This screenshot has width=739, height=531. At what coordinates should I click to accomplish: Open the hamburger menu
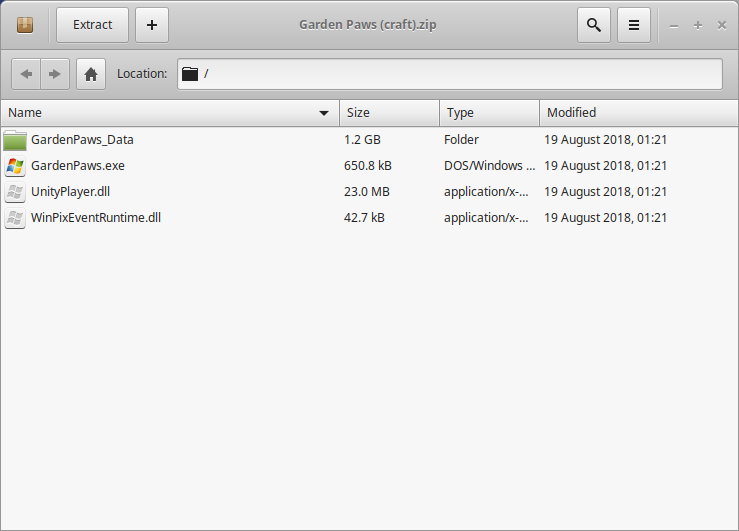pos(634,25)
